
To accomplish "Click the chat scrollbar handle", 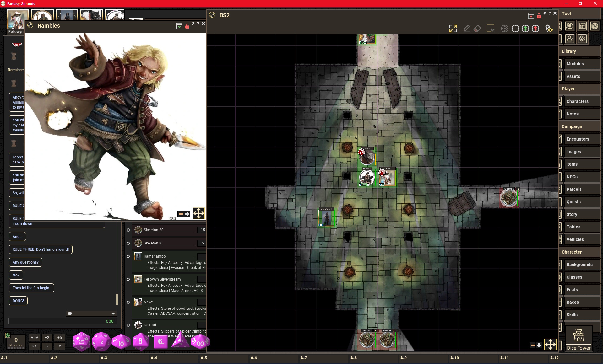I will [117, 299].
